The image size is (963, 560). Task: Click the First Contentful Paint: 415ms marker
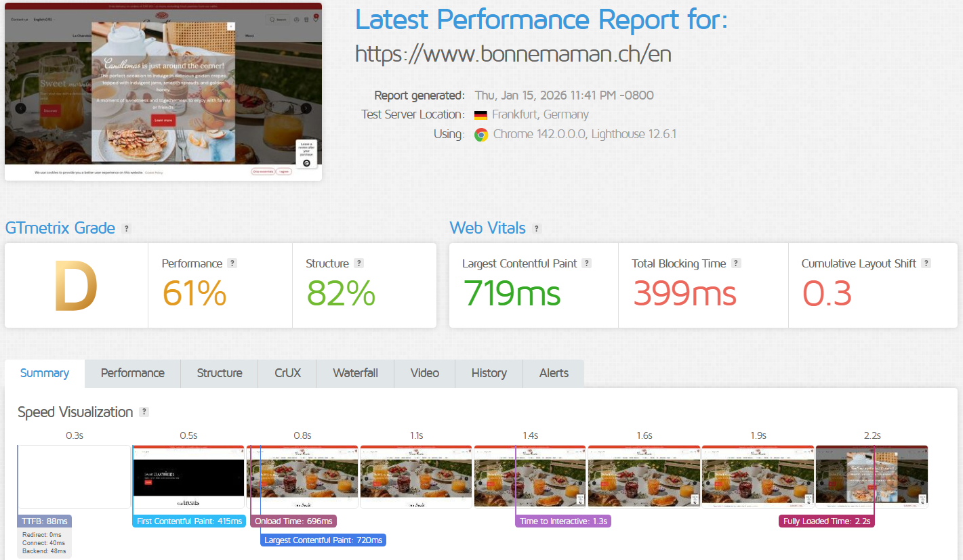[189, 521]
